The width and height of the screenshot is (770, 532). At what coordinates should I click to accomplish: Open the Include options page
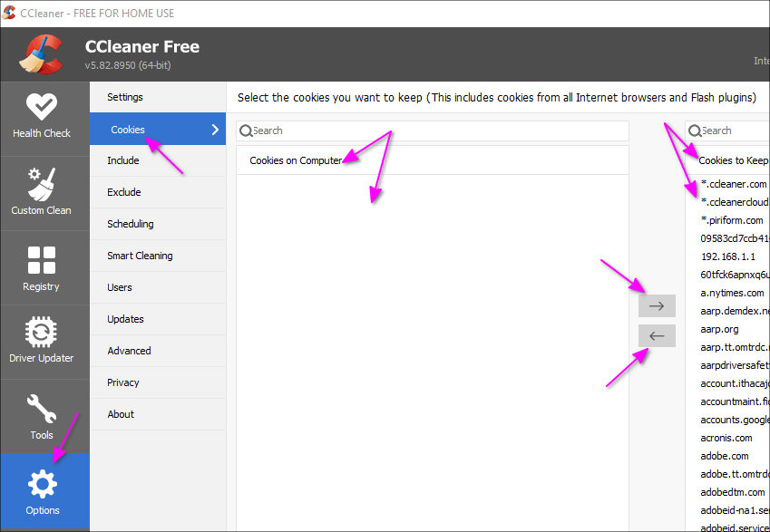coord(158,160)
